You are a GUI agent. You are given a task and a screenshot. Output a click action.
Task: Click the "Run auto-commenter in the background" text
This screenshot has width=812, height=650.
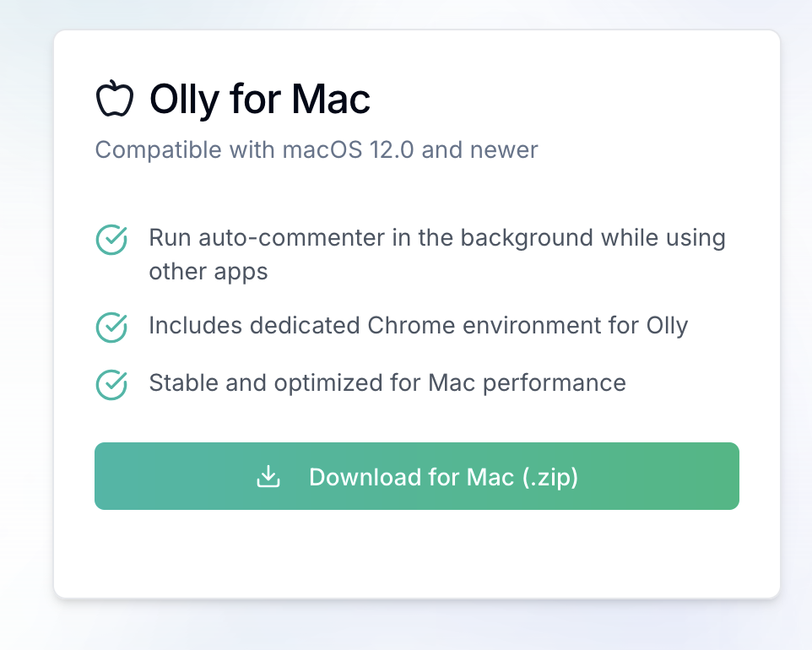pyautogui.click(x=371, y=238)
